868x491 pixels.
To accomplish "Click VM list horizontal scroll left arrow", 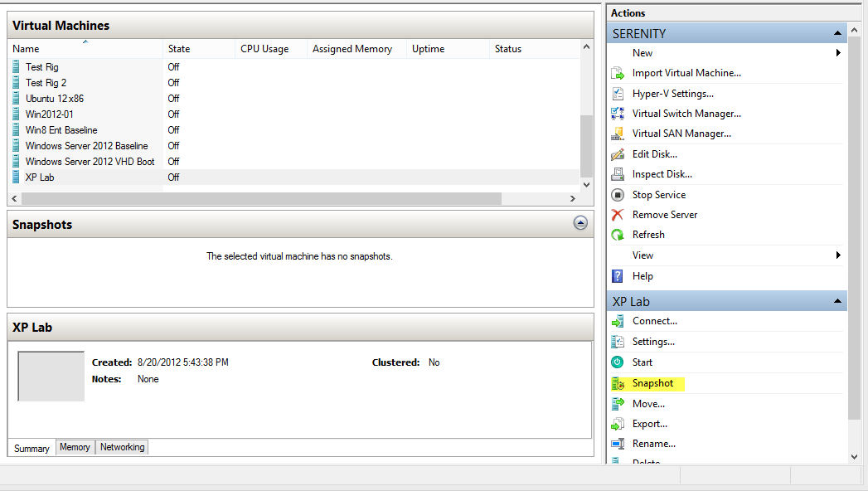I will tap(14, 198).
